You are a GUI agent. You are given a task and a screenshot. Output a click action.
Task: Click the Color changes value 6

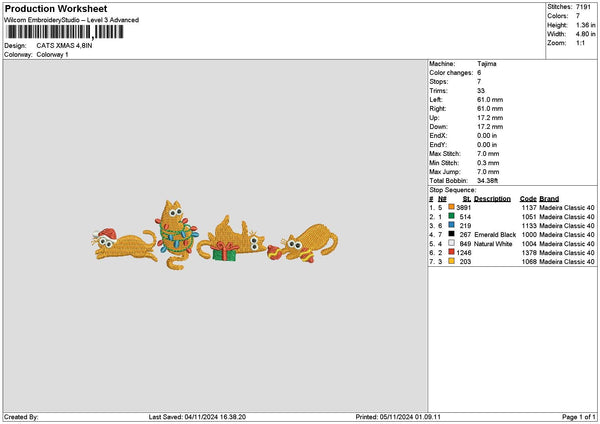coord(479,73)
